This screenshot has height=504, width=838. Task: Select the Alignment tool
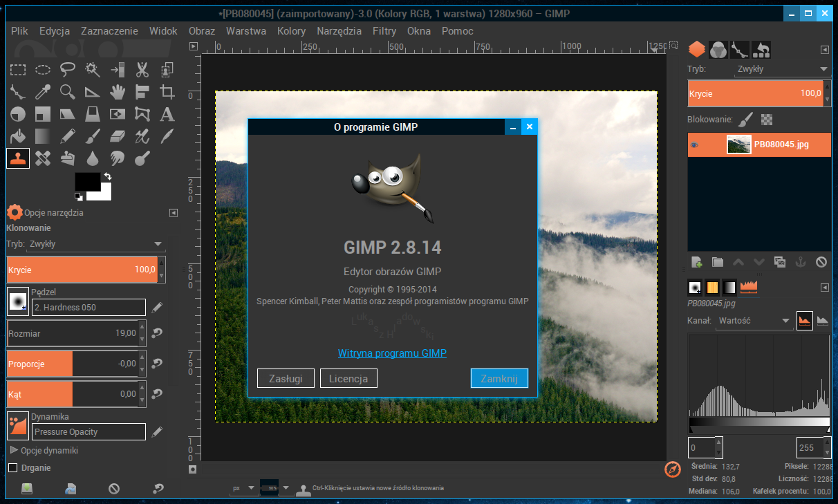coord(142,91)
